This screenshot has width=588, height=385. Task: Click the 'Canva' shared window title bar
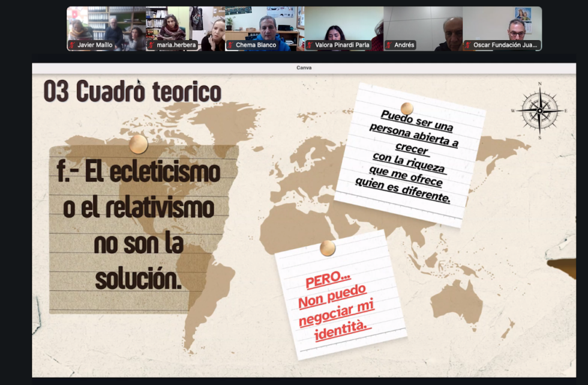click(x=304, y=68)
